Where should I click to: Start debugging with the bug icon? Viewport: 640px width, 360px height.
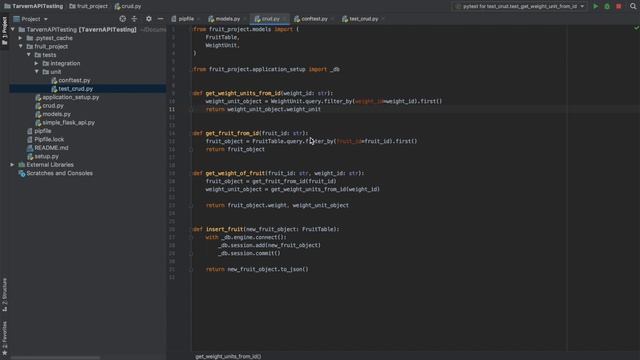click(607, 6)
